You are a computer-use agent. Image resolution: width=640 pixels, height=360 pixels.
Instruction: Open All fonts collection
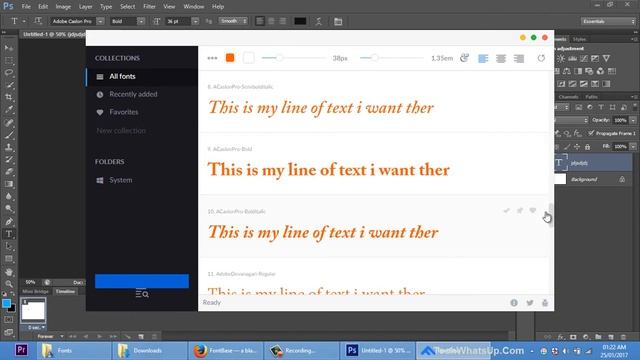coord(142,76)
